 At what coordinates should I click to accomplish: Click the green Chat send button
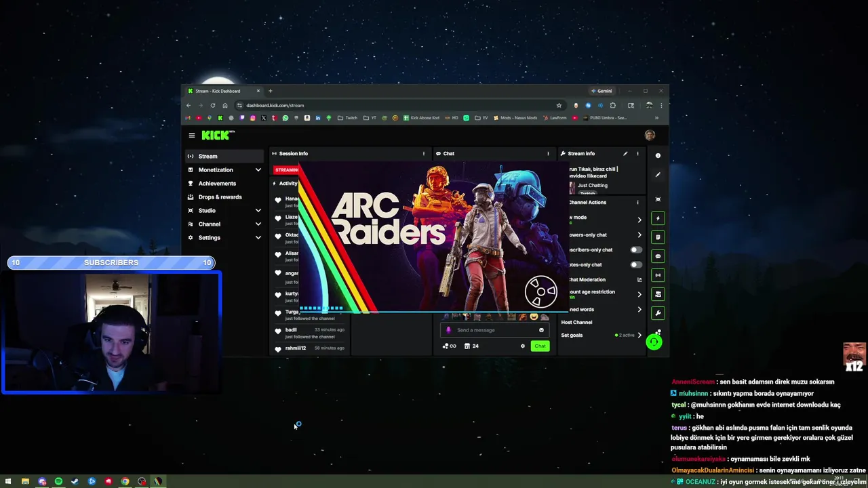click(540, 346)
